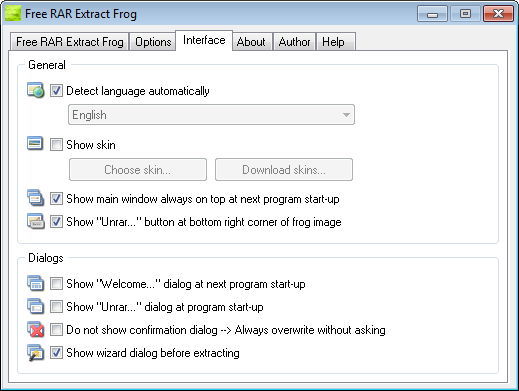Open the English language dropdown
Viewport: 519px width, 391px height.
point(211,115)
